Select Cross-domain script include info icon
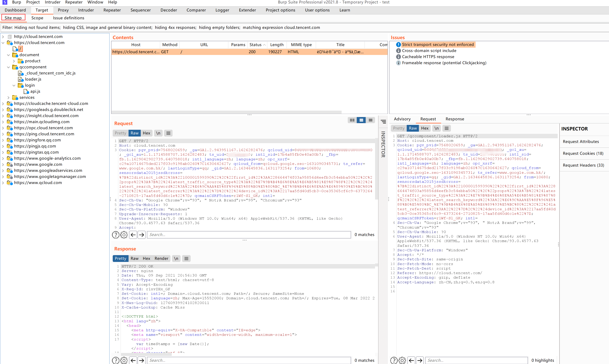The image size is (609, 364). pos(399,51)
